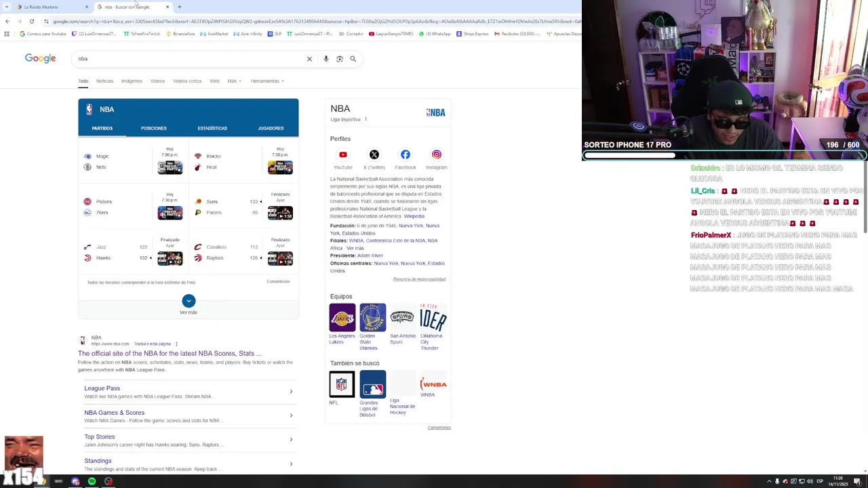Click the magnifier search button
The image size is (868, 488).
(x=353, y=59)
